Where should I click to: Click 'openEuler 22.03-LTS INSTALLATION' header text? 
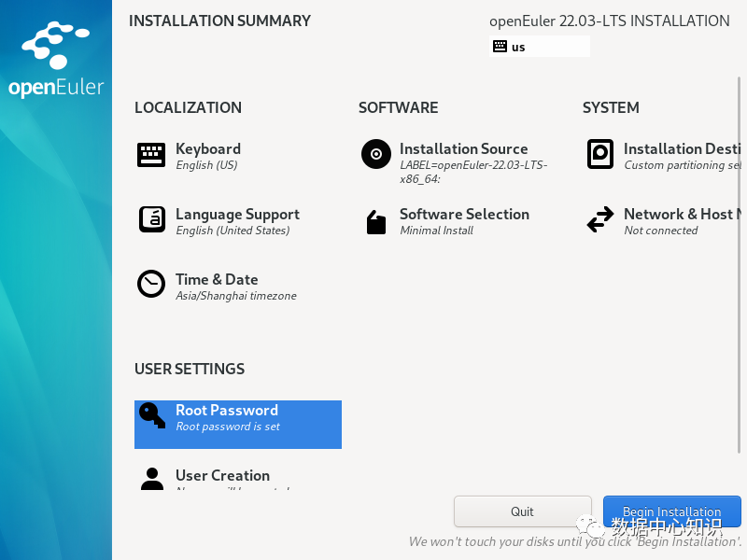click(610, 21)
